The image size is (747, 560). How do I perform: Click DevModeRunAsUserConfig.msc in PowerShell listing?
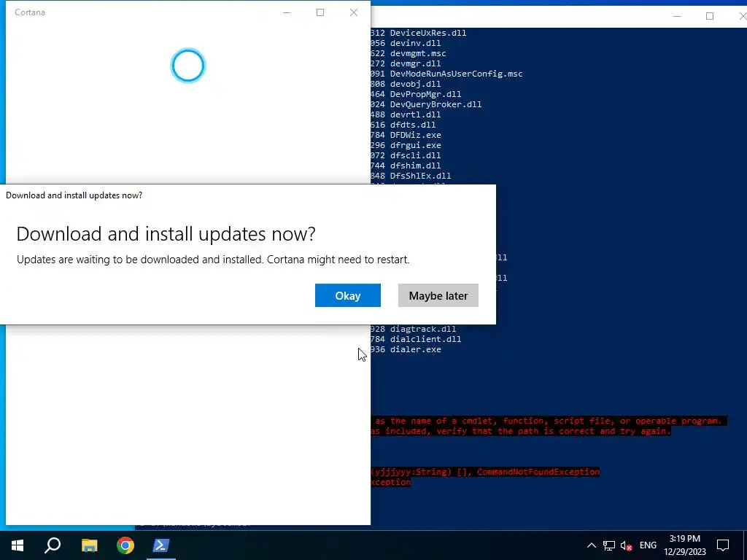coord(456,74)
